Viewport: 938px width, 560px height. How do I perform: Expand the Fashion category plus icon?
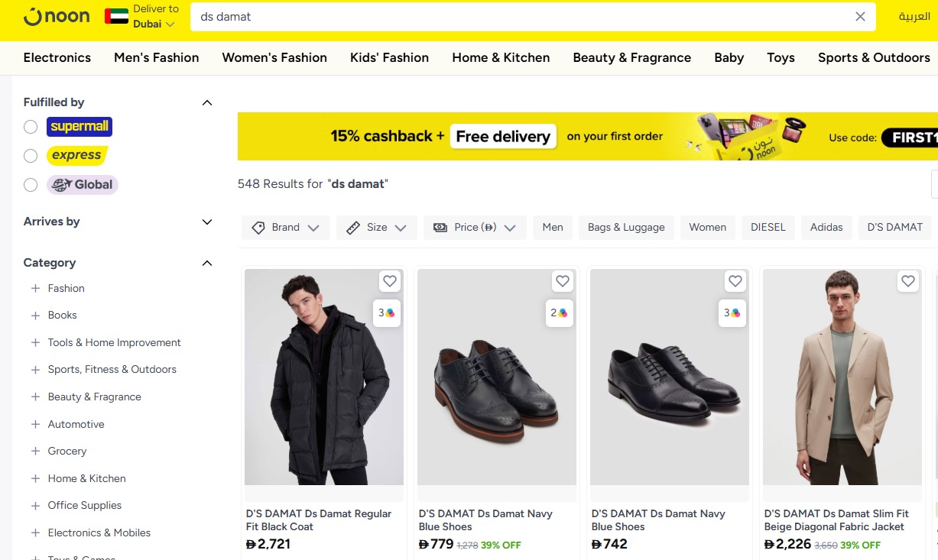(x=35, y=288)
